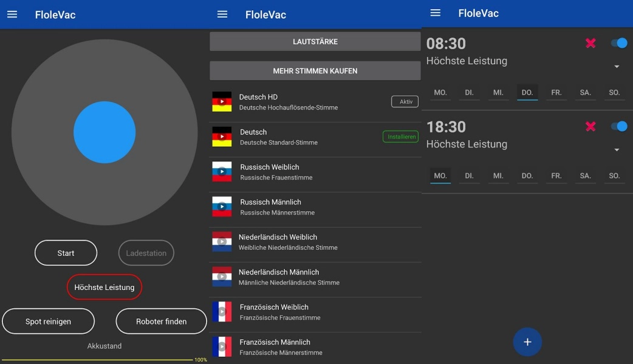Screen dimensions: 633x364
Task: Play Russisch Weiblich voice sample flag icon
Action: [x=222, y=172]
